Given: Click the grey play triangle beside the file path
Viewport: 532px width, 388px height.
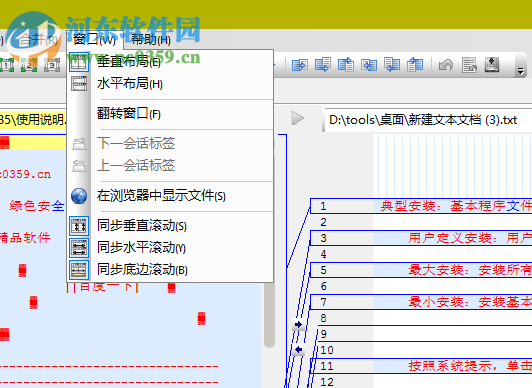Looking at the screenshot, I should [x=298, y=118].
